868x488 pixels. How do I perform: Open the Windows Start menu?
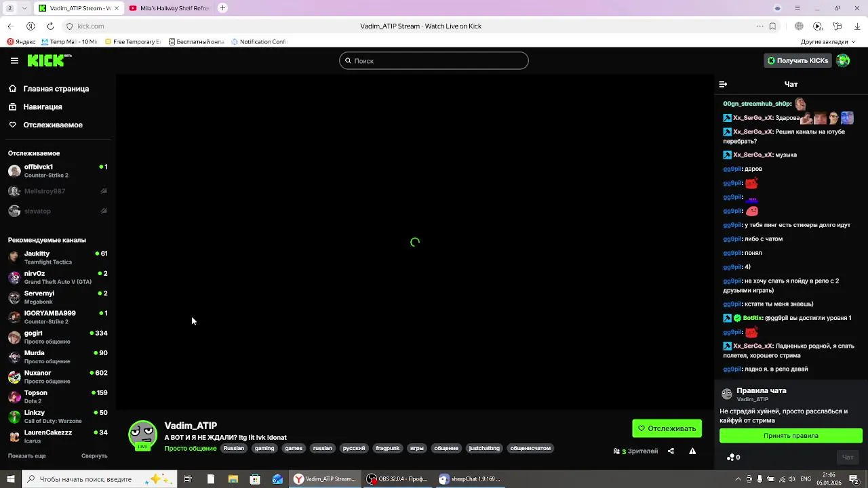point(10,479)
